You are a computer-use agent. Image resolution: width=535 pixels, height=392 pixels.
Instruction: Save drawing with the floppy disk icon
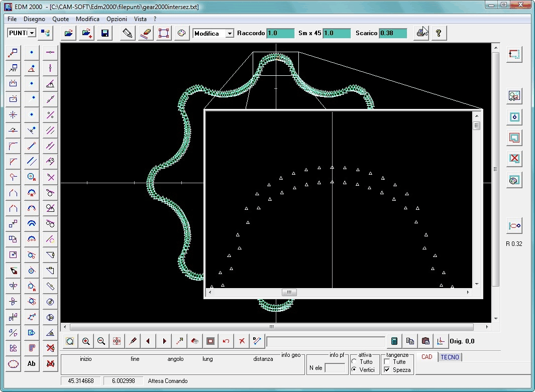point(105,33)
